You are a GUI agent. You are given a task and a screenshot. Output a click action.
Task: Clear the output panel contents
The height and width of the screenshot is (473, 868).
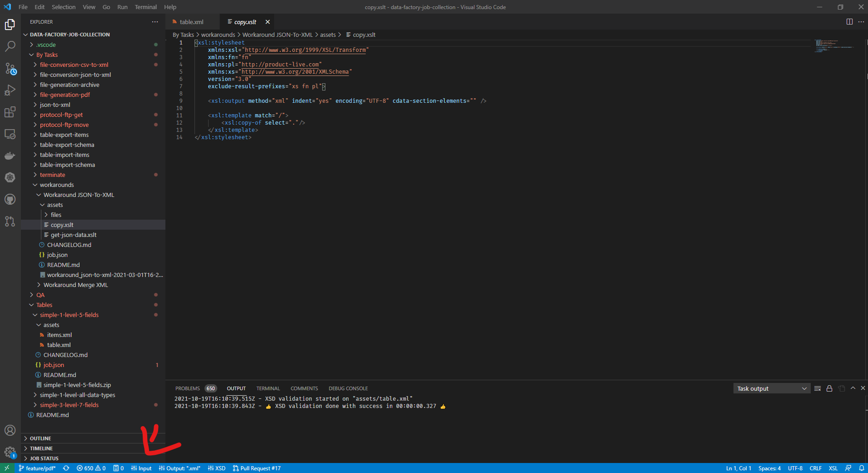818,388
